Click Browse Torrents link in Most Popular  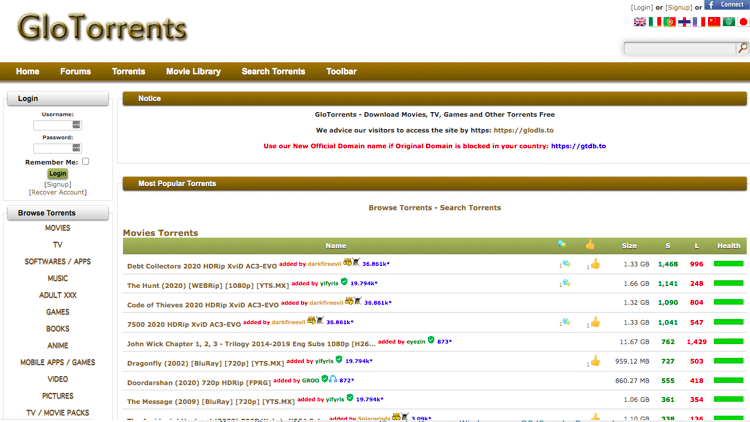tap(400, 208)
